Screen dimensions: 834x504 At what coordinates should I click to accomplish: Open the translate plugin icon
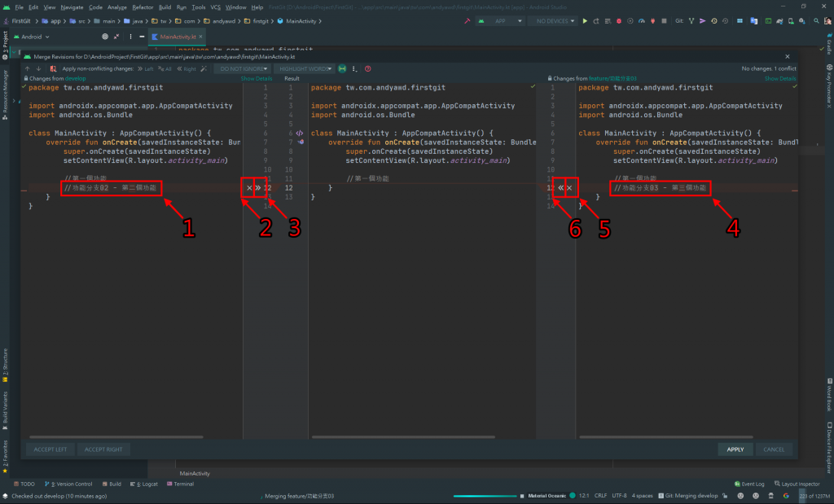753,21
